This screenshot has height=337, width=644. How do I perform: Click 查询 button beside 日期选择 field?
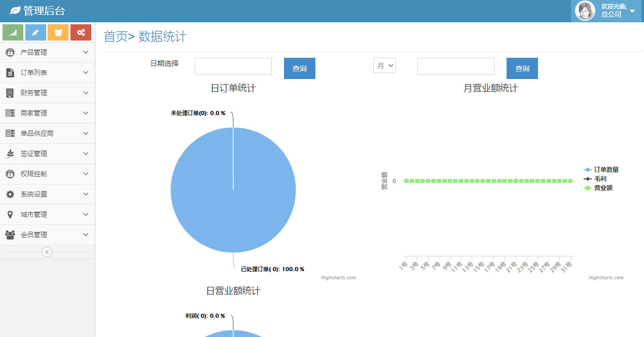pyautogui.click(x=300, y=68)
